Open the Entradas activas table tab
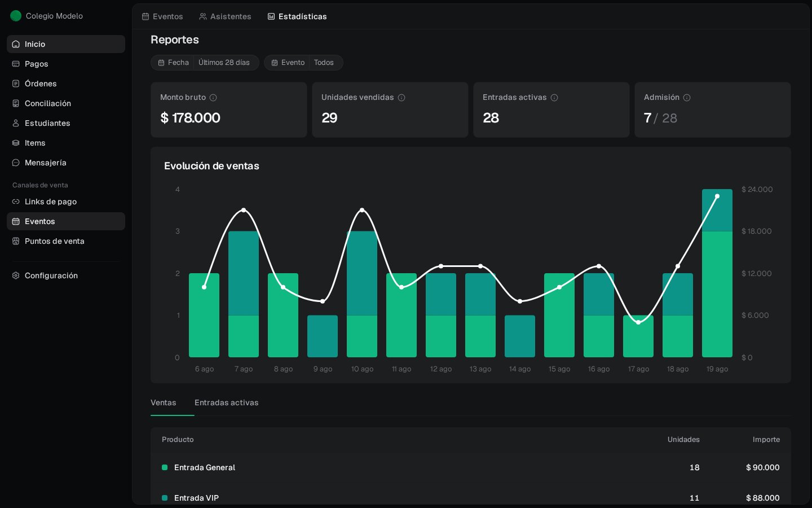Viewport: 812px width, 508px height. (x=227, y=402)
